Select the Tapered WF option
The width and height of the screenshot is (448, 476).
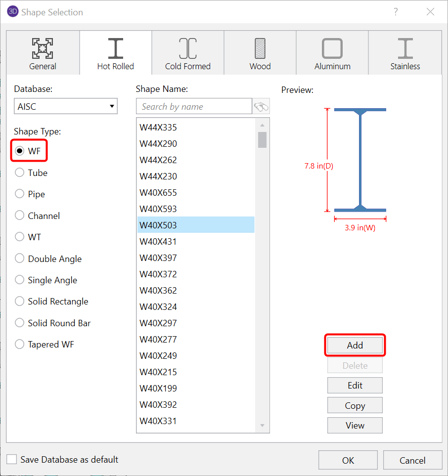click(x=20, y=345)
